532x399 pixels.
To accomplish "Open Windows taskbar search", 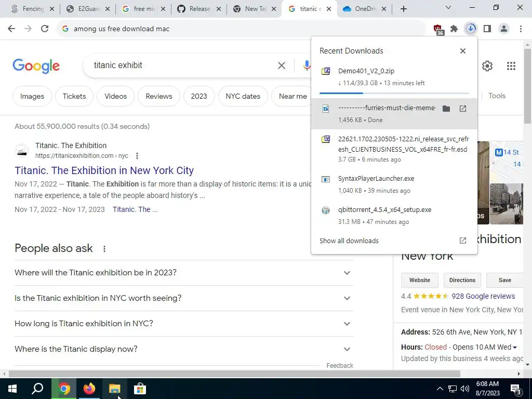I will click(x=37, y=389).
